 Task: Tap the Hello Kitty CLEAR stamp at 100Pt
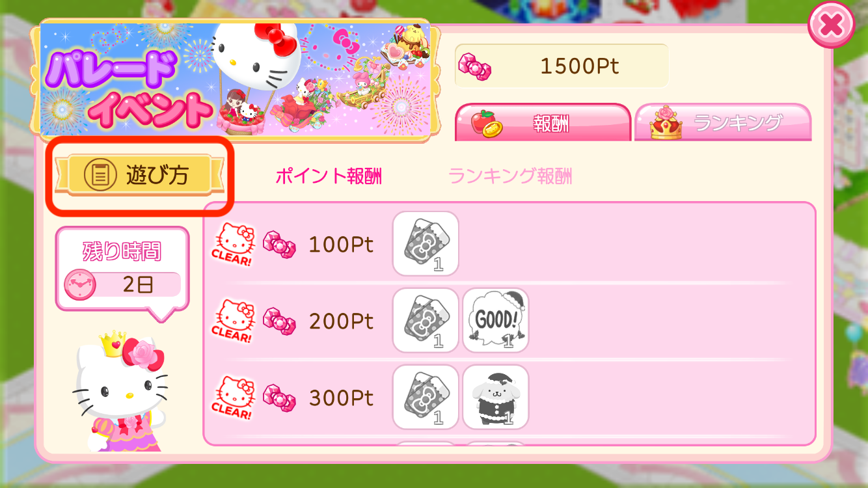(234, 245)
